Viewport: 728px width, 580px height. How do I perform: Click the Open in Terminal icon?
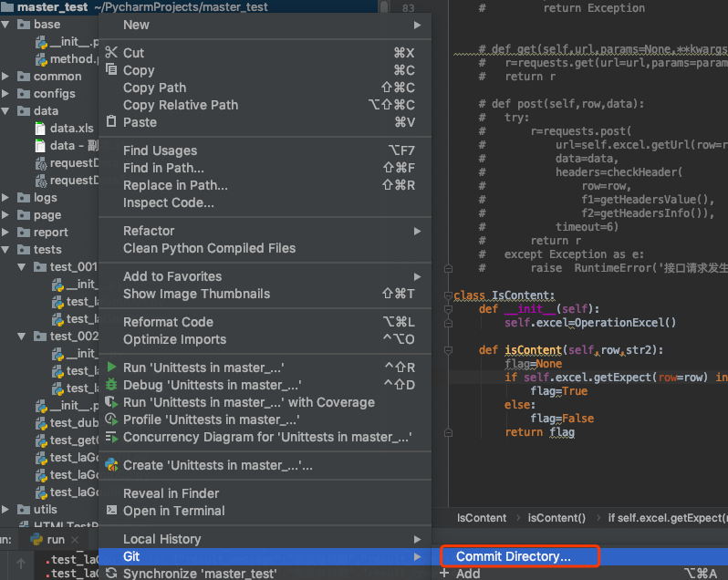click(111, 511)
